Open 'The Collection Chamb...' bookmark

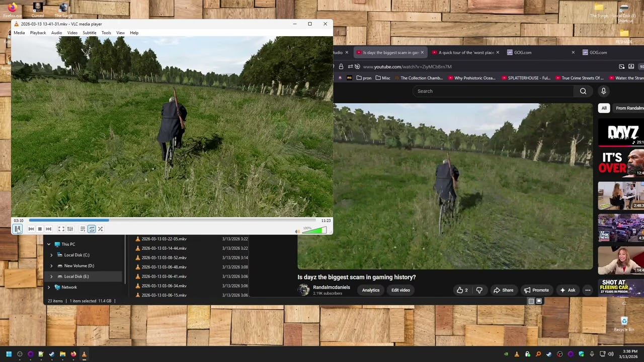click(419, 78)
